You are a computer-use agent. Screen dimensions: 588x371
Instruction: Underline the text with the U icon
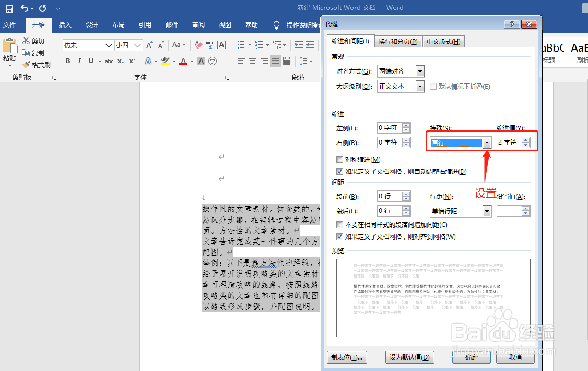[91, 61]
